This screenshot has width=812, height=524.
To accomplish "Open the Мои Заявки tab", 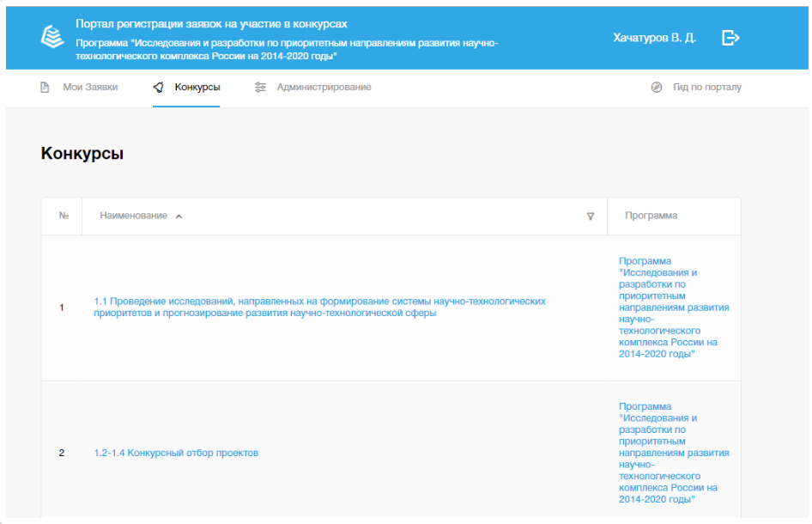I will pos(90,87).
